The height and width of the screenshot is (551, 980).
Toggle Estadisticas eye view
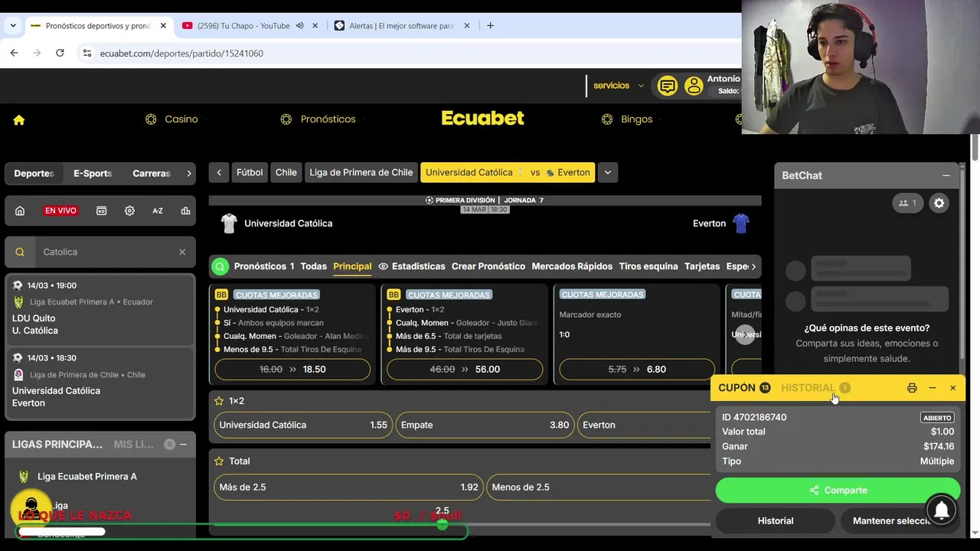click(412, 266)
